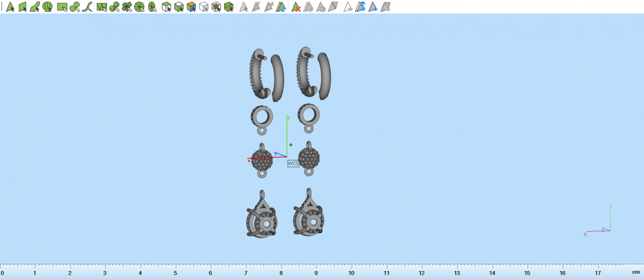Click the round wheel-shaped marking icon
This screenshot has width=644, height=279.
coord(140,7)
